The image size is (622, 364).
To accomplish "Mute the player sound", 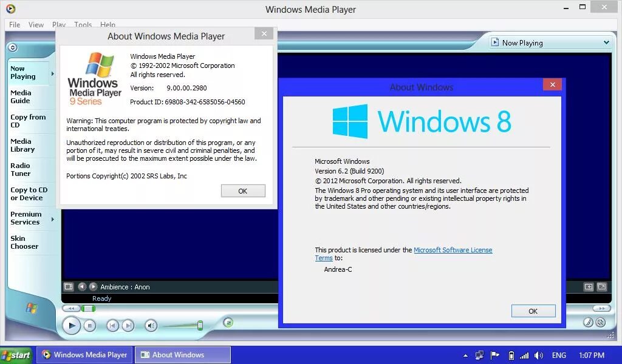I will [x=151, y=326].
